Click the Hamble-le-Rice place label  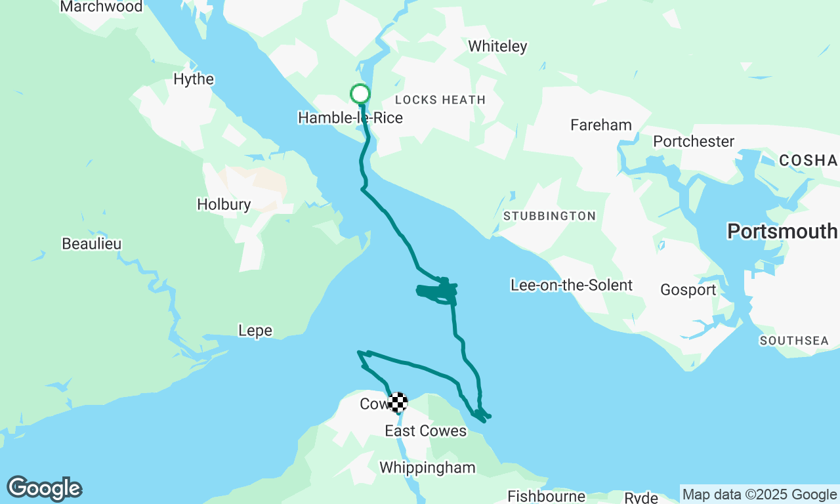(350, 118)
